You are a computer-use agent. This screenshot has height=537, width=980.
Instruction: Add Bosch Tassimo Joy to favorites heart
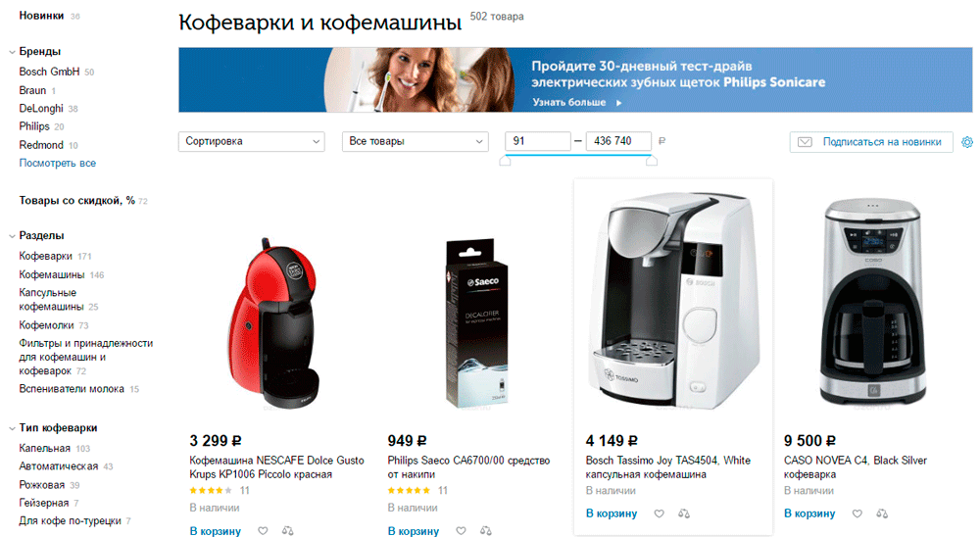[660, 513]
